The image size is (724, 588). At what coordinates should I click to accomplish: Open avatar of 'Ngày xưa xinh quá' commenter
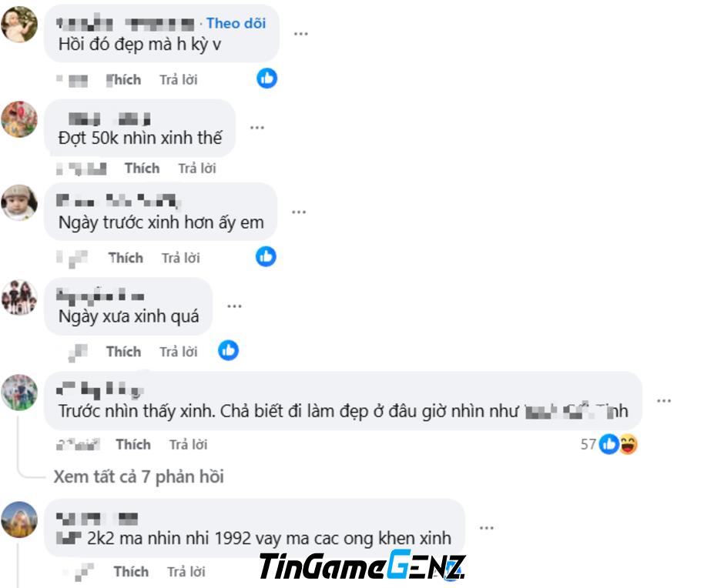tap(19, 298)
